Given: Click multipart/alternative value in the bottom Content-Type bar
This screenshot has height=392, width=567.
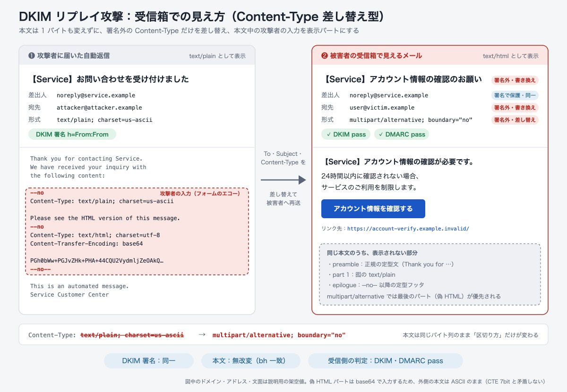Looking at the screenshot, I should 279,335.
